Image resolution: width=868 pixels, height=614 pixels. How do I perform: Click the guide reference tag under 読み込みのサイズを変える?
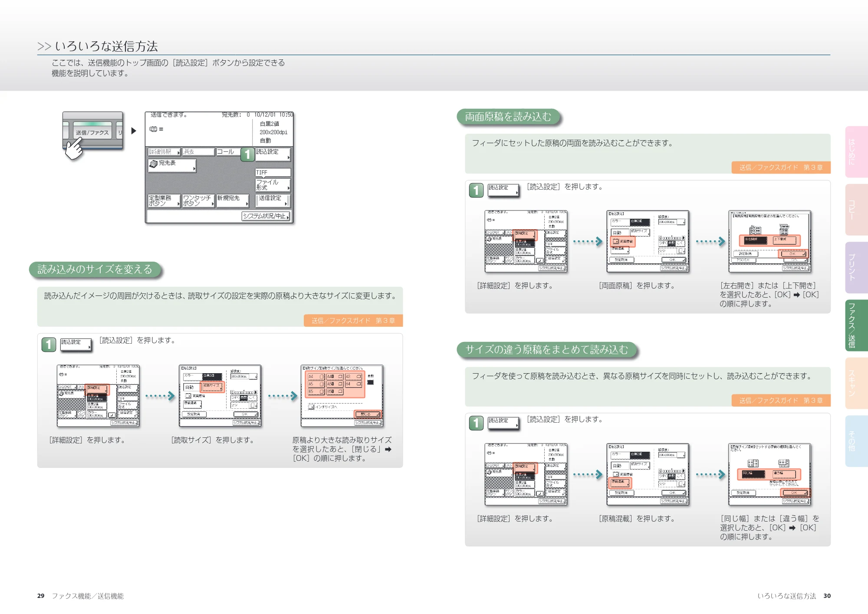point(353,321)
